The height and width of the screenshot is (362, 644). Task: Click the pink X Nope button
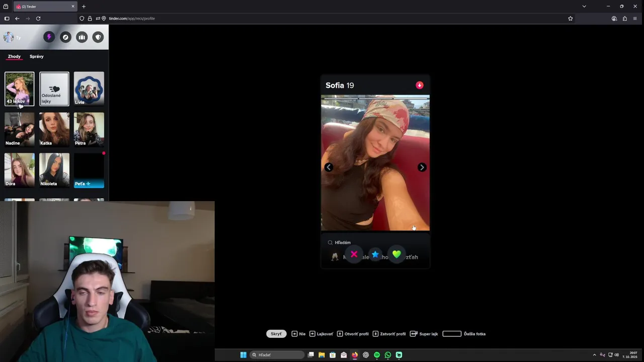click(354, 254)
